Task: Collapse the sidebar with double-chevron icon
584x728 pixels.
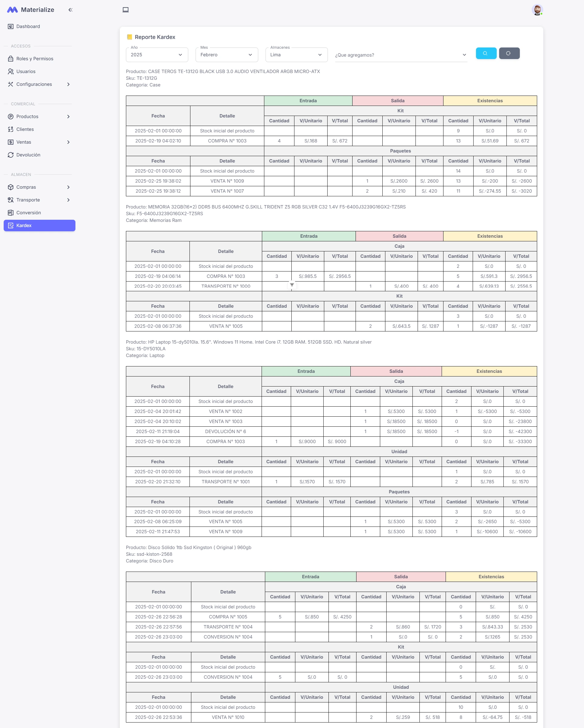Action: coord(70,10)
